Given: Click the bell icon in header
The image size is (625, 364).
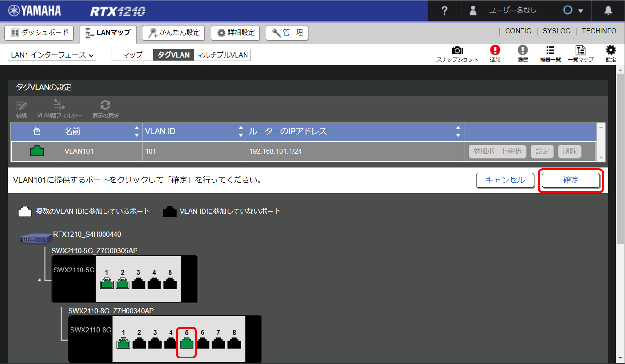Looking at the screenshot, I should click(x=608, y=11).
